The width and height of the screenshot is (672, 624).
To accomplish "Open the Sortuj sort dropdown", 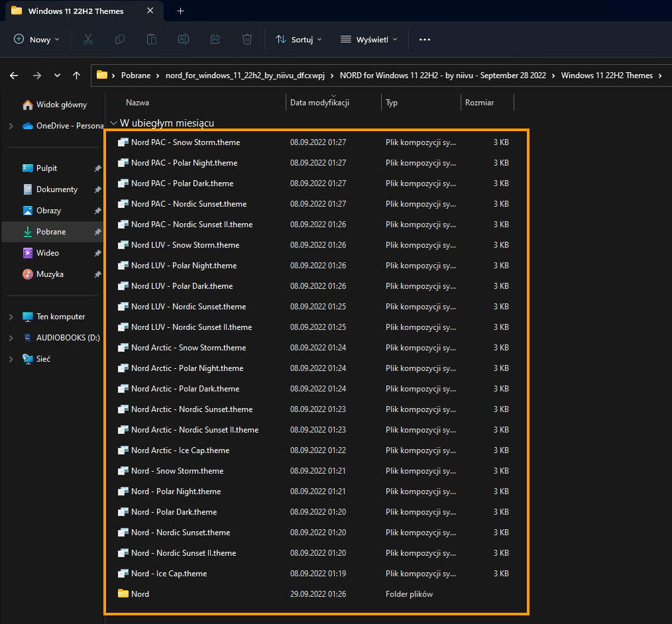I will [299, 39].
